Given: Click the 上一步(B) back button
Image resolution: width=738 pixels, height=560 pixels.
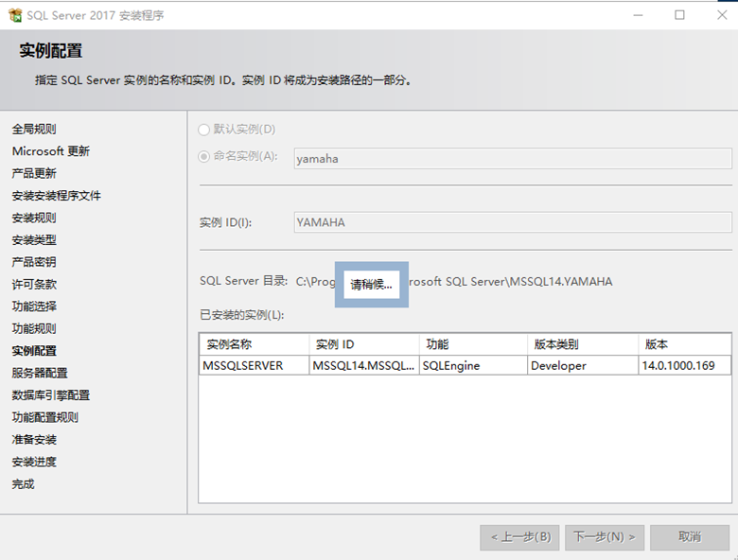Looking at the screenshot, I should pyautogui.click(x=519, y=537).
